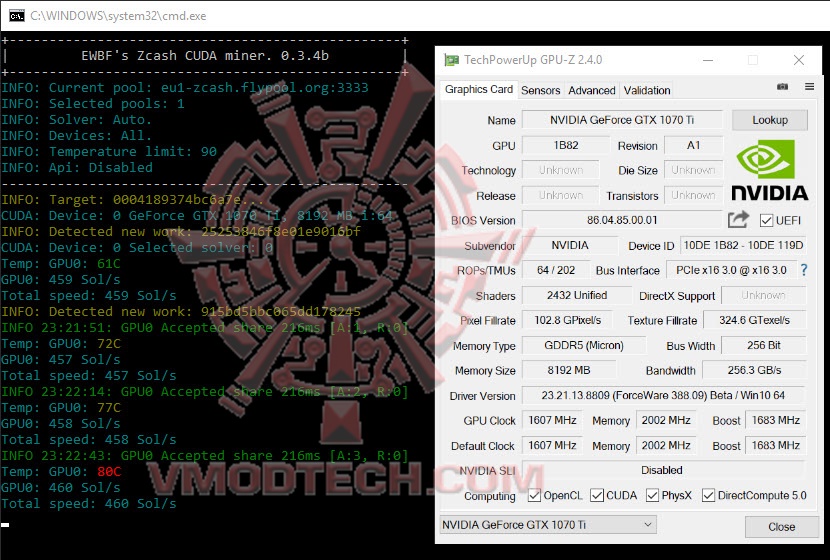
Task: Click the GPU-Z screenshot camera icon
Action: pyautogui.click(x=782, y=86)
